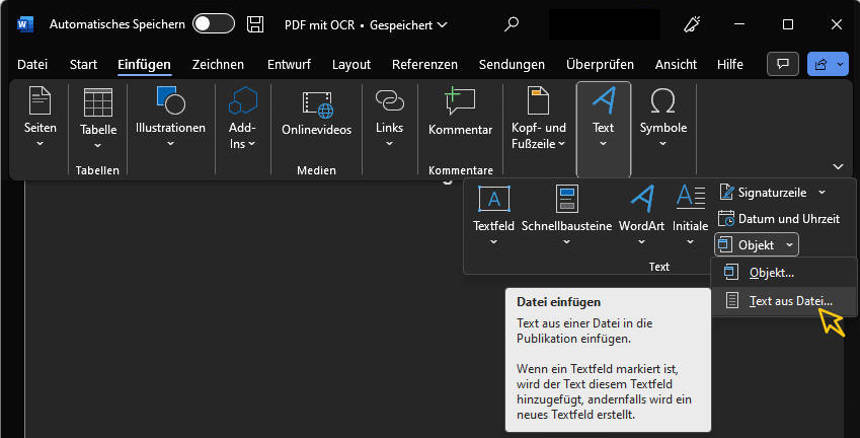Expand the Tabelle dropdown arrow
860x438 pixels.
pyautogui.click(x=98, y=146)
